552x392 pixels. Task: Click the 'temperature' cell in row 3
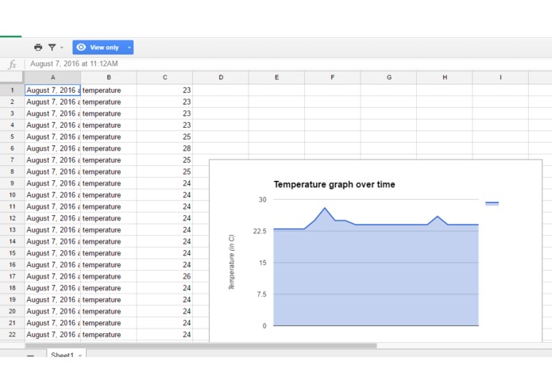109,113
